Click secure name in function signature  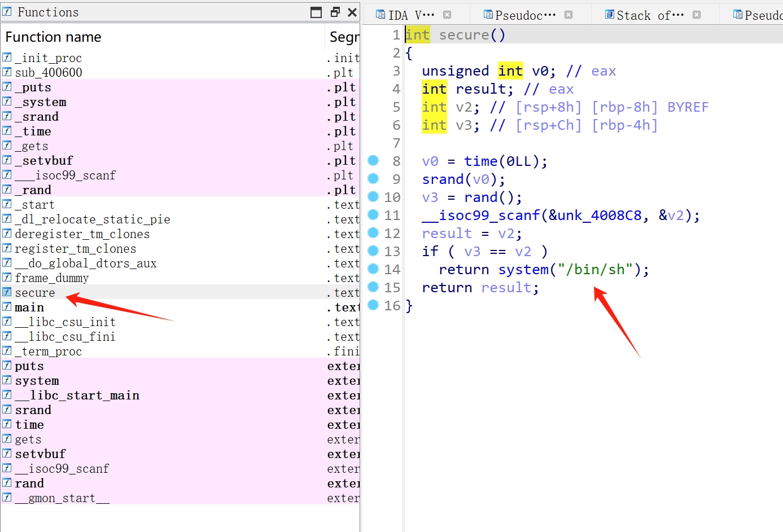[x=464, y=35]
